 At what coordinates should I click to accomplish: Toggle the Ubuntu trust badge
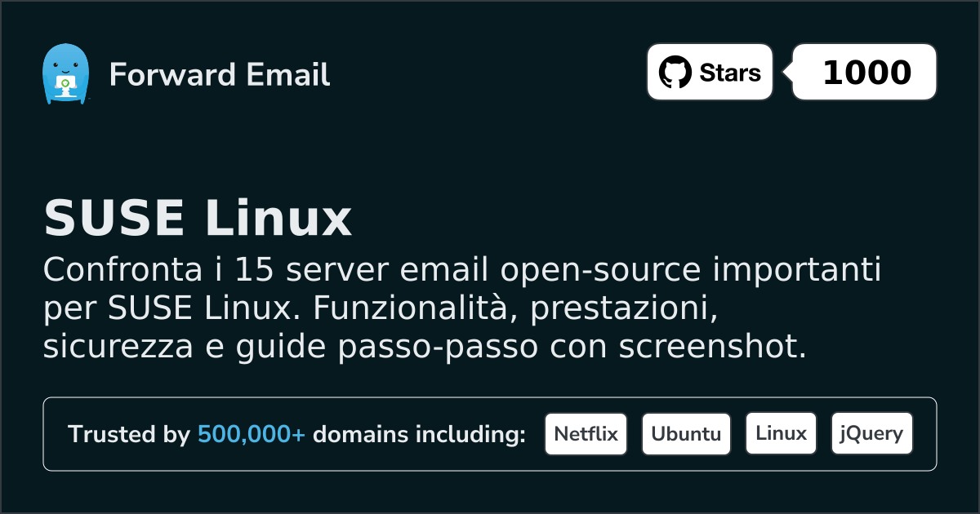(686, 433)
